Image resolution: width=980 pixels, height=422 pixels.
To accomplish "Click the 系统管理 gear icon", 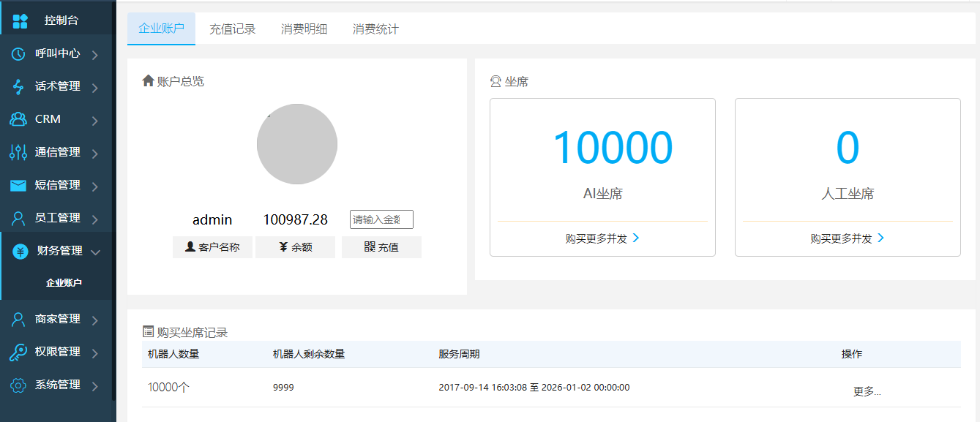I will pos(19,385).
